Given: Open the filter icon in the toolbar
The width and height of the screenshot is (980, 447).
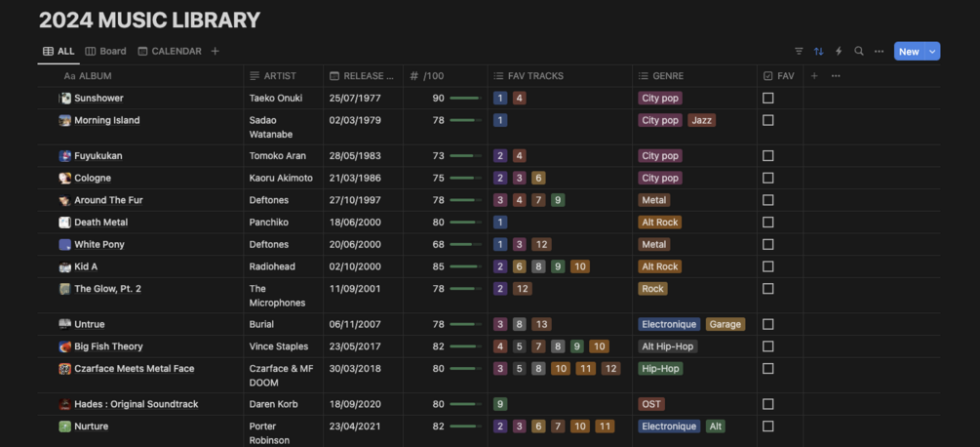Looking at the screenshot, I should 799,52.
